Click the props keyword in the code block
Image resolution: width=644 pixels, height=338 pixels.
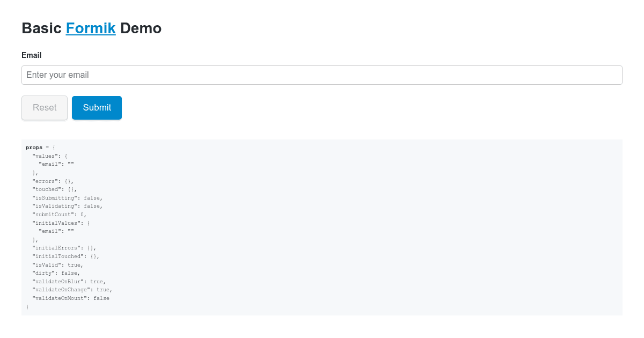pyautogui.click(x=33, y=147)
